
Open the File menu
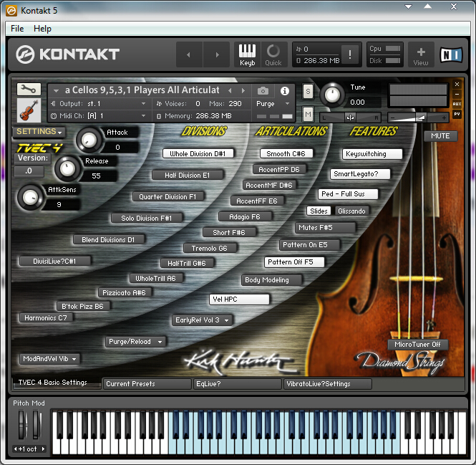click(17, 29)
